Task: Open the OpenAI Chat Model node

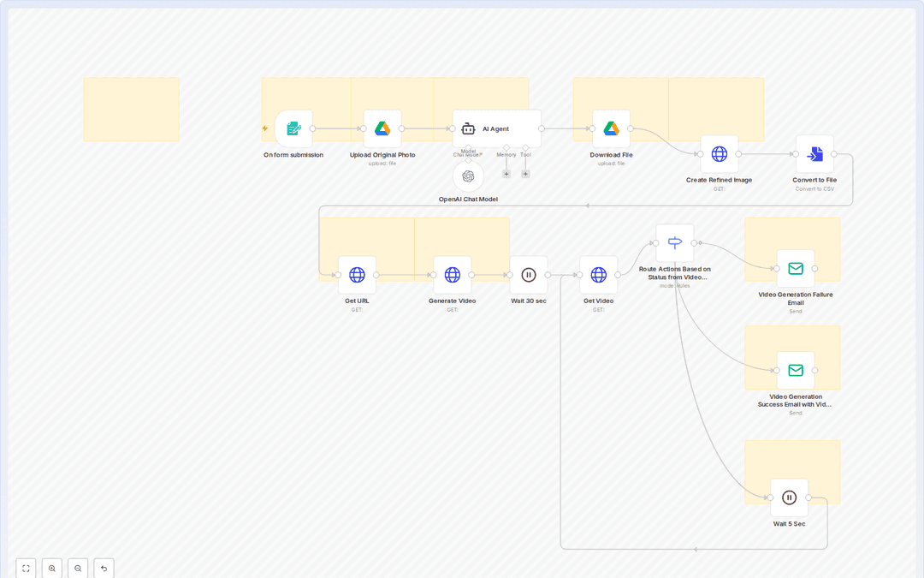Action: (468, 176)
